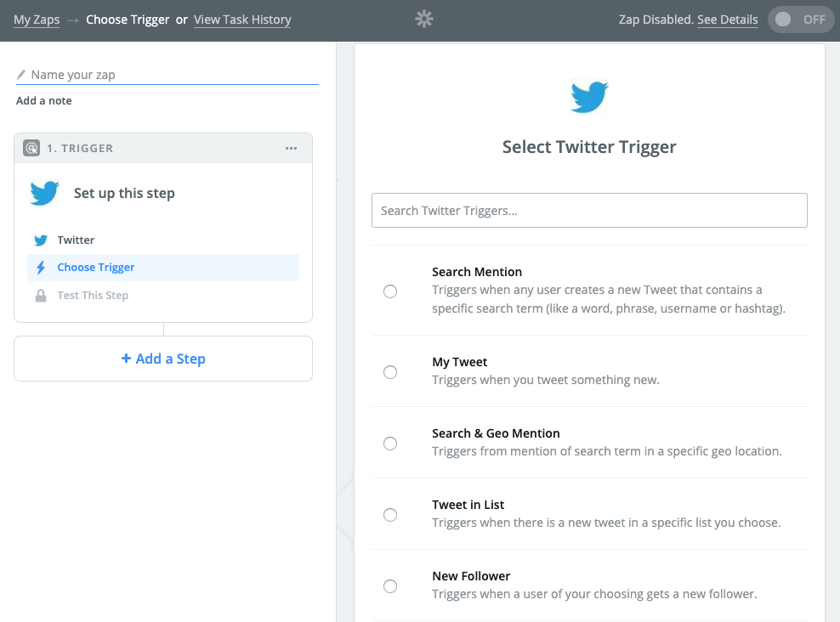The width and height of the screenshot is (840, 622).
Task: Click the trigger step icon next to 1. TRIGGER
Action: click(x=31, y=148)
